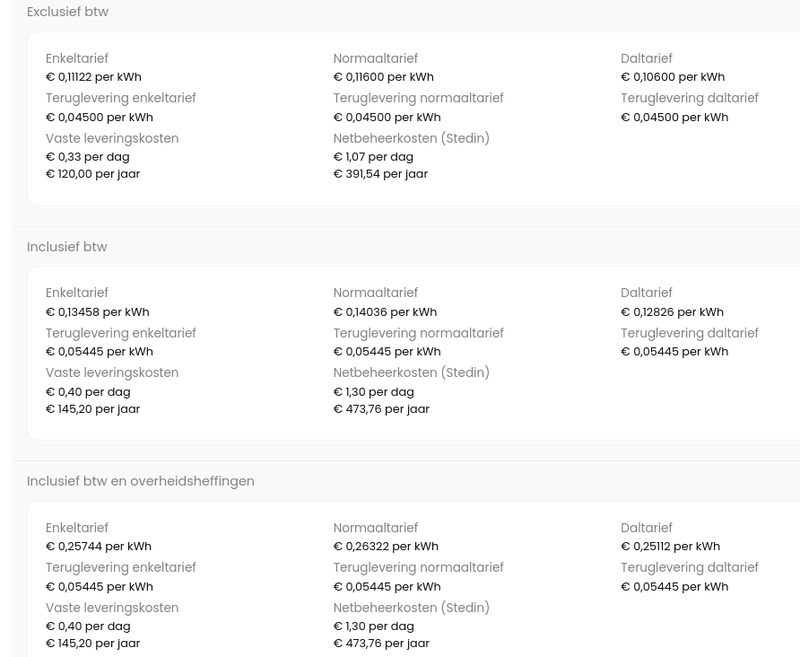The image size is (800, 657).
Task: Select the Enkeltarief price € 0,11122 per kWh
Action: (x=93, y=77)
